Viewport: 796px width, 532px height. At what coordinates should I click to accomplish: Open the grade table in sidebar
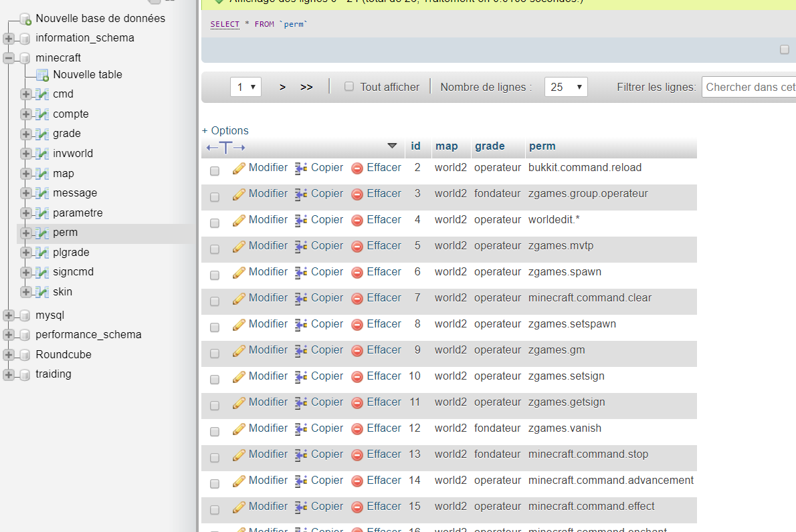[x=67, y=134]
